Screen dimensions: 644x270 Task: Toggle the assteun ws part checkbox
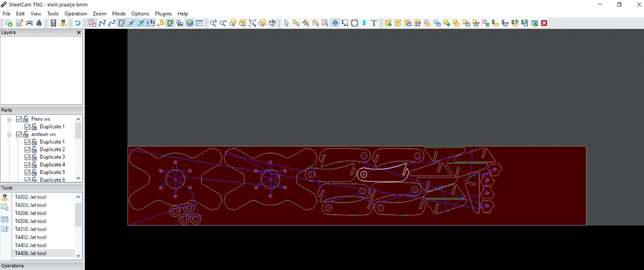click(19, 134)
